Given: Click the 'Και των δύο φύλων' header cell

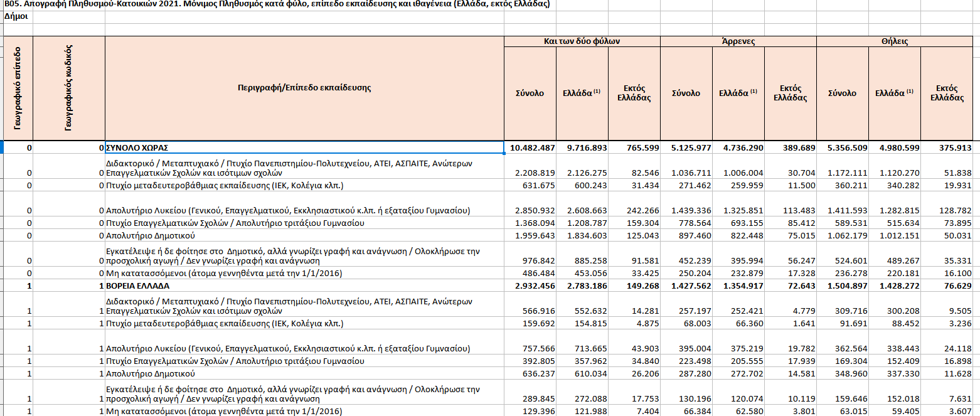Looking at the screenshot, I should pos(582,41).
